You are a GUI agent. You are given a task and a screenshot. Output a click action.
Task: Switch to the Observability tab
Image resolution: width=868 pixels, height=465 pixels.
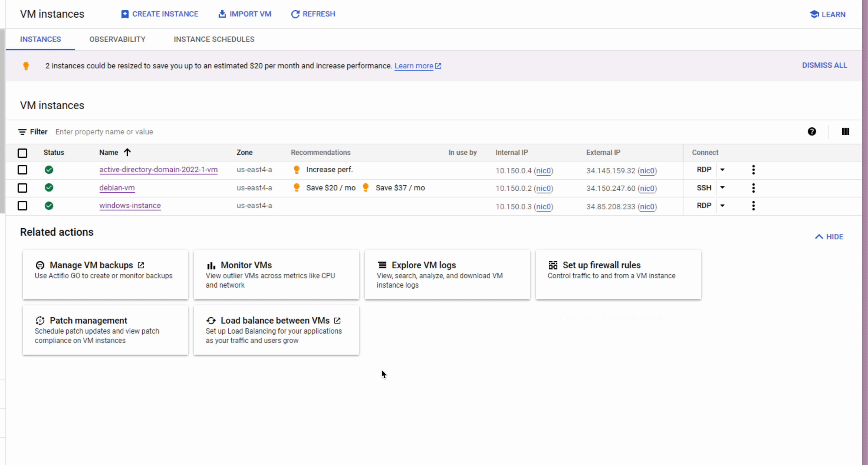117,39
